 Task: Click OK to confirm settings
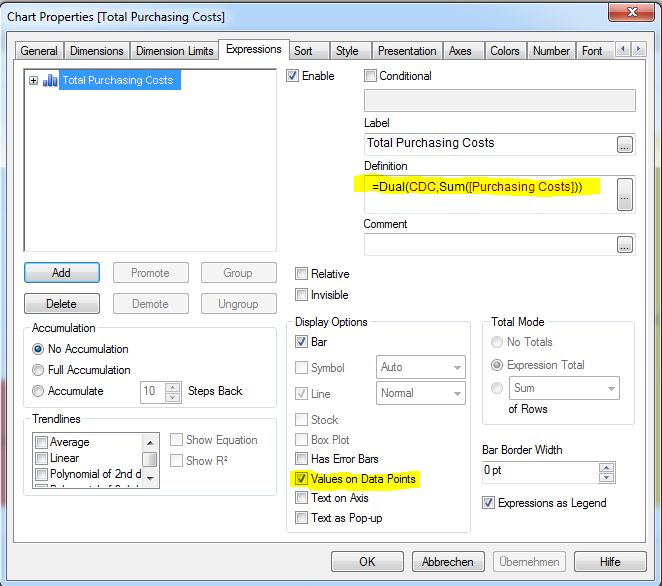click(367, 562)
